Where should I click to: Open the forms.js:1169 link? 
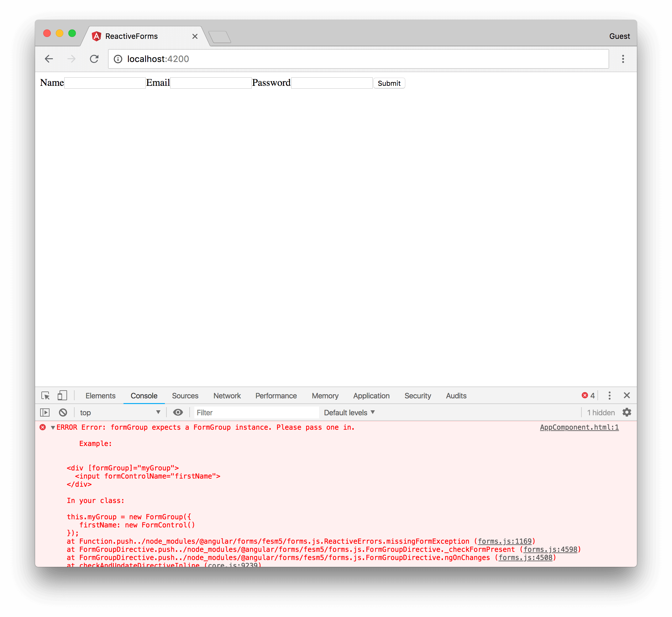click(505, 541)
